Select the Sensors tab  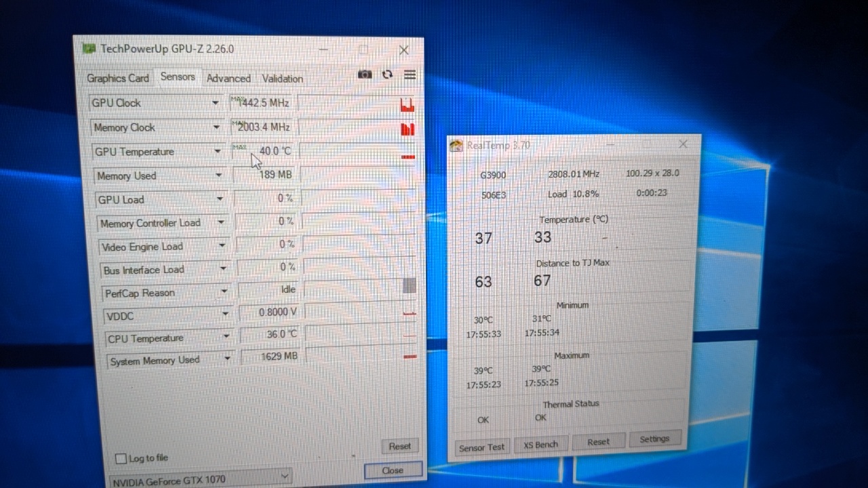(178, 77)
